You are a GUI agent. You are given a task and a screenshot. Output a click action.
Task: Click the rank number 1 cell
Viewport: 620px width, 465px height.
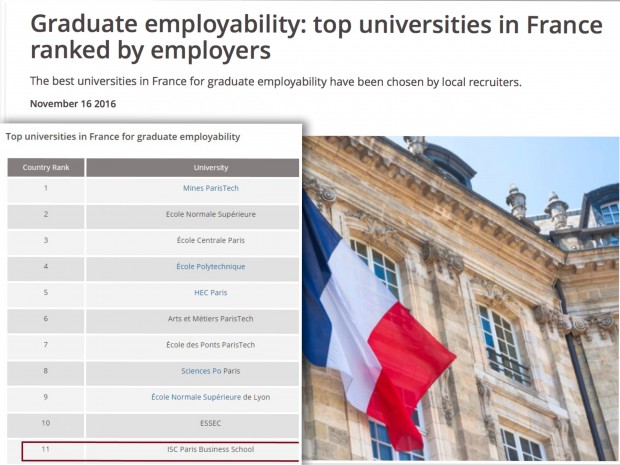point(45,188)
